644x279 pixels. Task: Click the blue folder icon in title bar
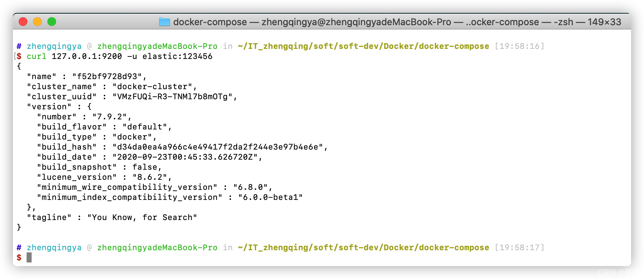click(165, 22)
